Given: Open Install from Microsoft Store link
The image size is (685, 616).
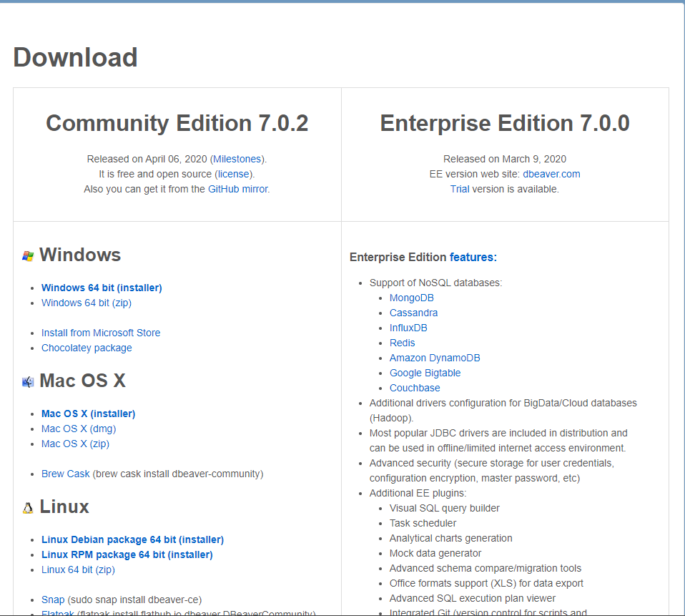Looking at the screenshot, I should [x=101, y=333].
